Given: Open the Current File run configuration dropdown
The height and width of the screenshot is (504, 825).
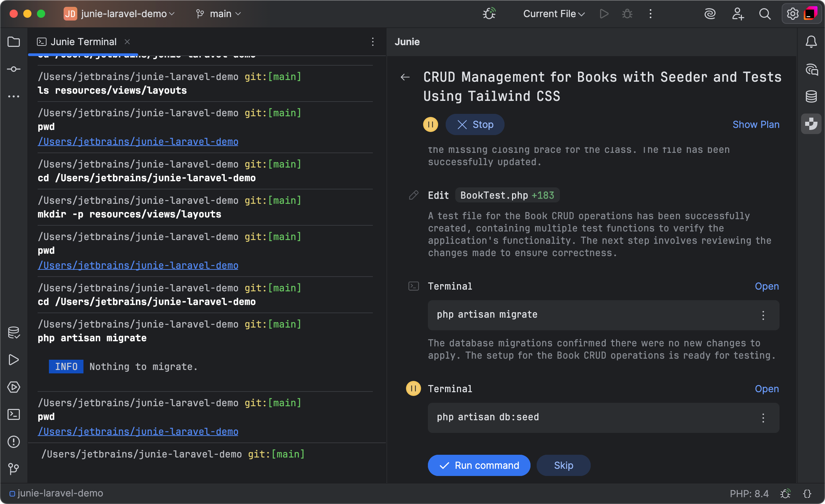Looking at the screenshot, I should tap(554, 14).
